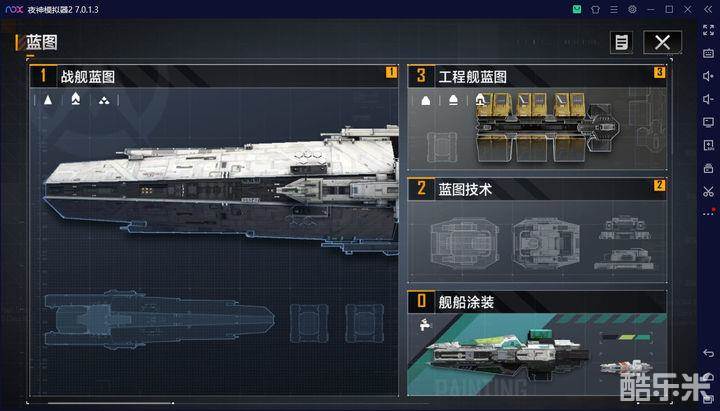Open the 战舰蓝图 panel header
This screenshot has width=720, height=411.
[214, 76]
